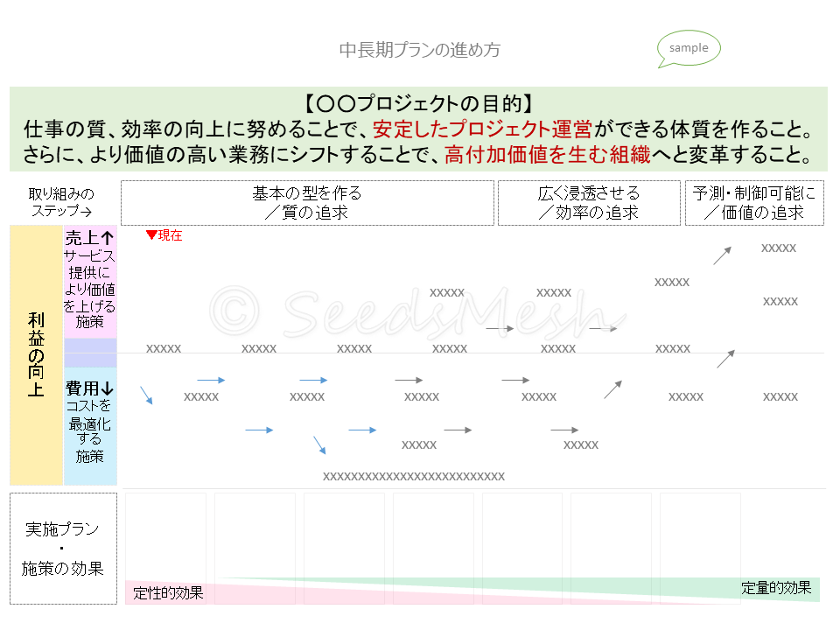Screen dimensions: 840x630
Task: Select the 定性的効果 label
Action: coord(169,593)
